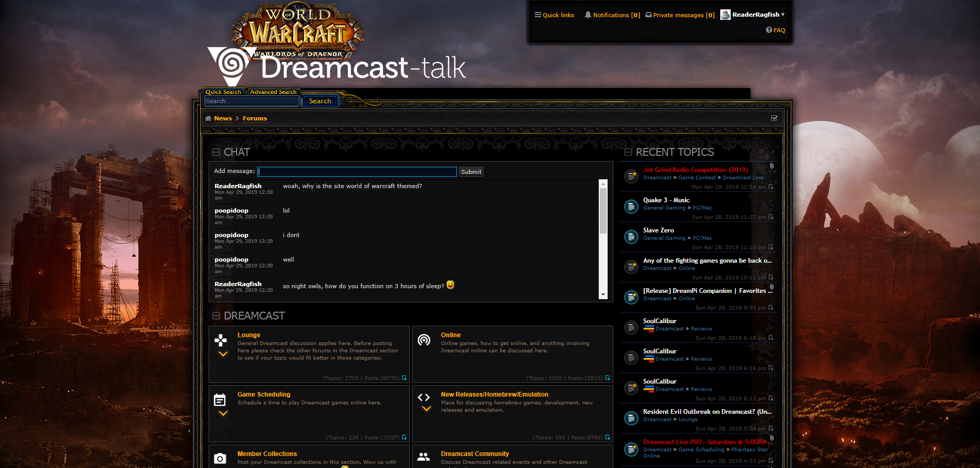Click topic icon beside Slave Zero

(x=631, y=237)
